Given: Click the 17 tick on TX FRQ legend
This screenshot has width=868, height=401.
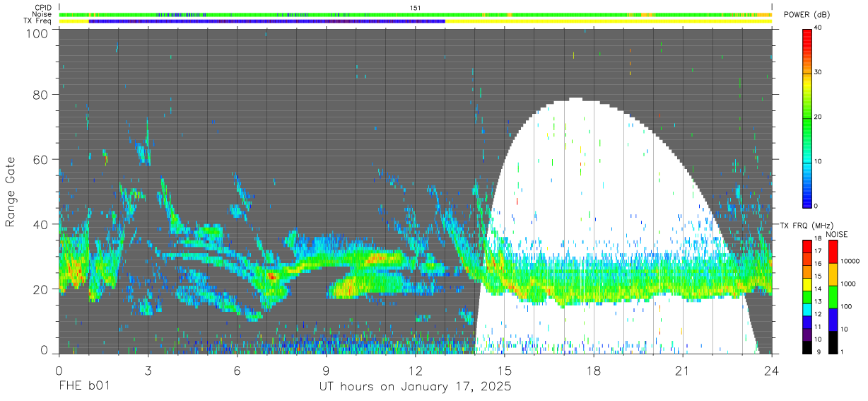Looking at the screenshot, I should tap(818, 251).
